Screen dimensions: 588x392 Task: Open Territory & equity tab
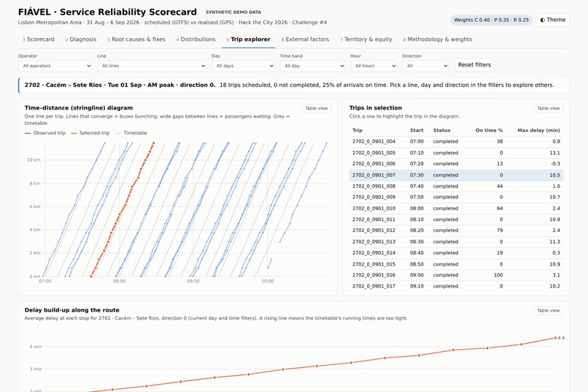point(366,39)
